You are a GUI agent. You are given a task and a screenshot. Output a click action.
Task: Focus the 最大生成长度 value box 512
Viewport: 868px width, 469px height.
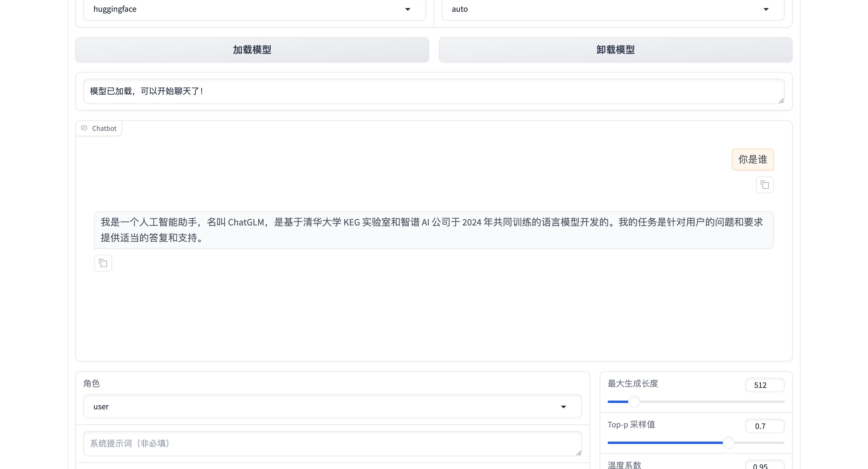pos(764,385)
